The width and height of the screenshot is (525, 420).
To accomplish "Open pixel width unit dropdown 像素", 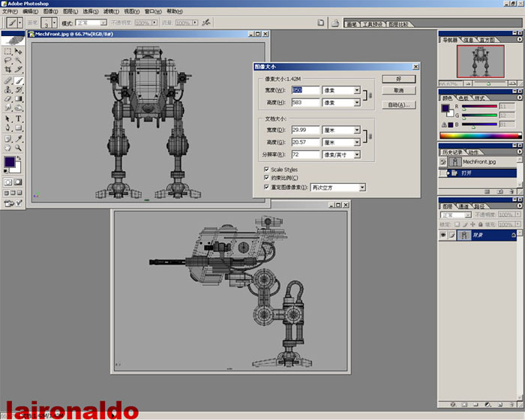I will click(x=342, y=90).
